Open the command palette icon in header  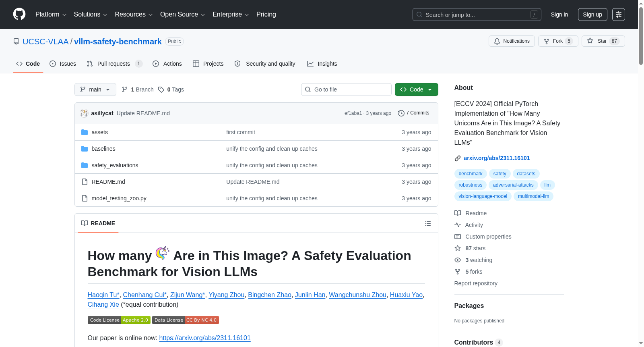coord(619,15)
